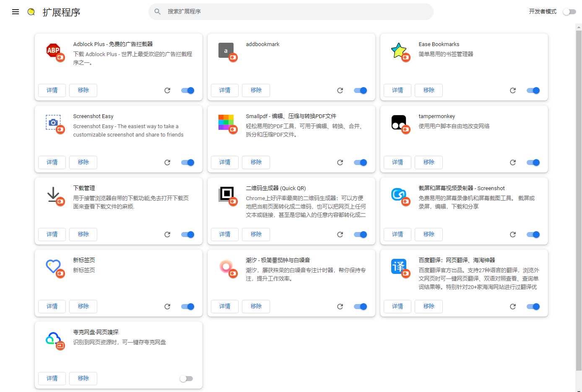Viewport: 582px width, 392px height.
Task: Reload the Ease Bookmarks extension
Action: click(x=513, y=90)
